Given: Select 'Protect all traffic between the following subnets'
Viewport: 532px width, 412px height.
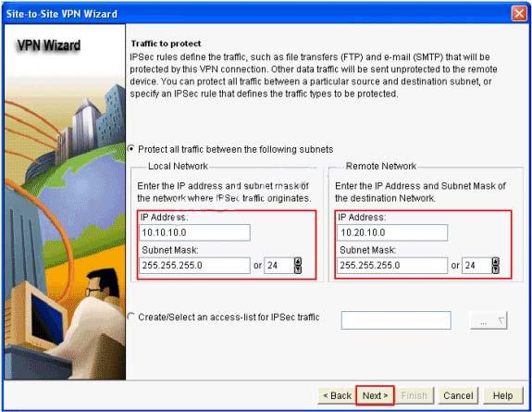Looking at the screenshot, I should click(131, 149).
